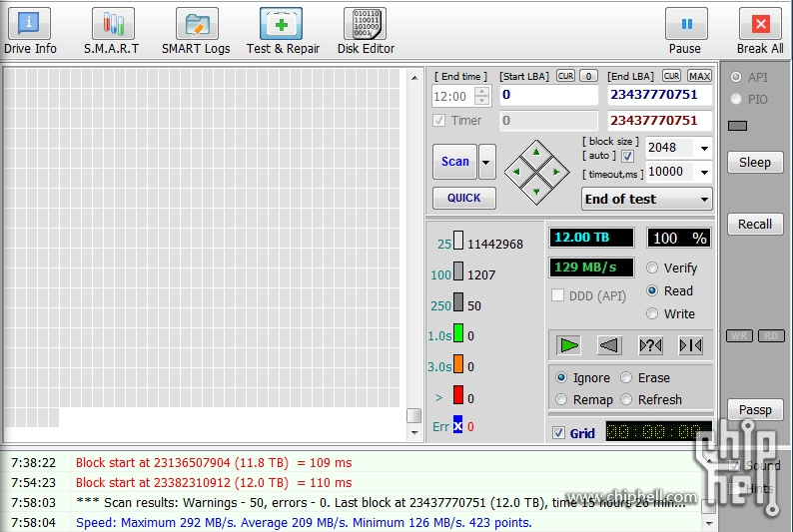
Task: Toggle the block size auto checkbox
Action: click(x=627, y=156)
